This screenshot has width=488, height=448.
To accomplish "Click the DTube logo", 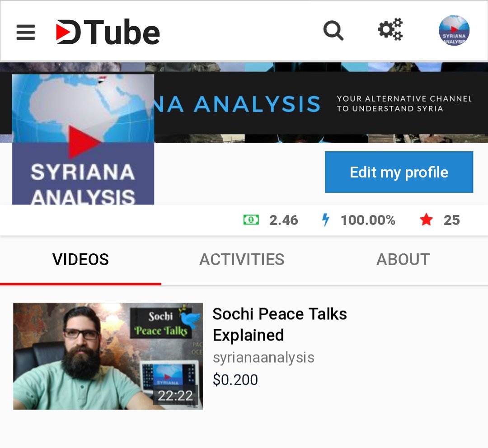I will (108, 32).
